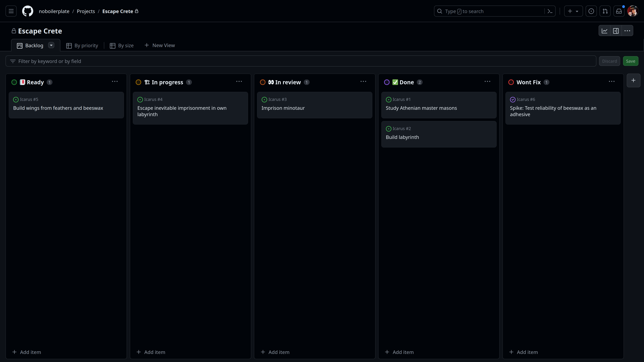Open the command palette icon in search bar

(x=550, y=11)
